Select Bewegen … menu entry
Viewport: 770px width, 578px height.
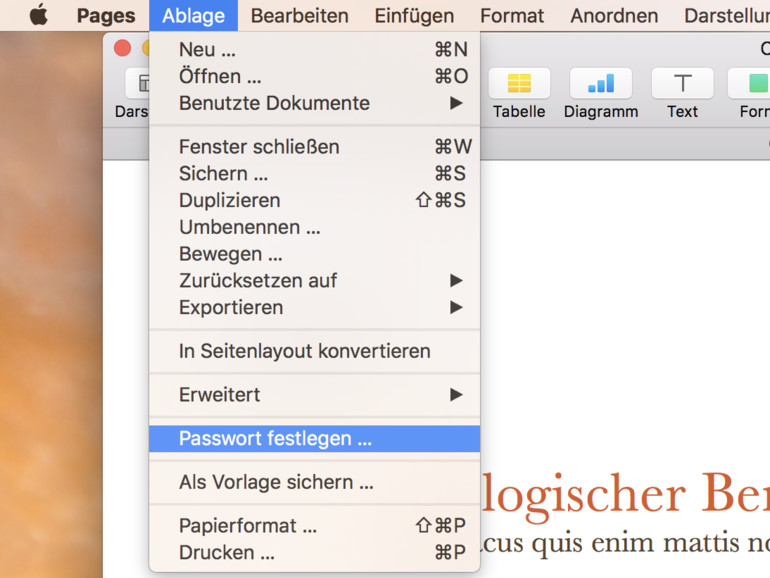(x=314, y=254)
